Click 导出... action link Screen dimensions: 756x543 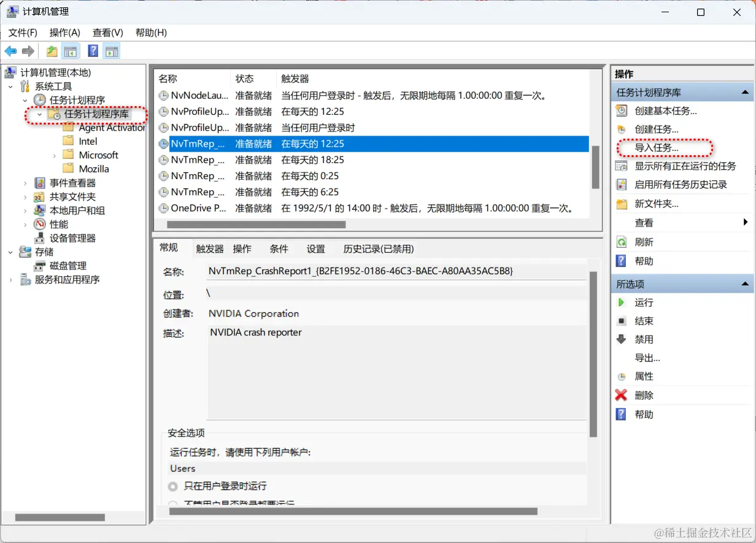647,358
